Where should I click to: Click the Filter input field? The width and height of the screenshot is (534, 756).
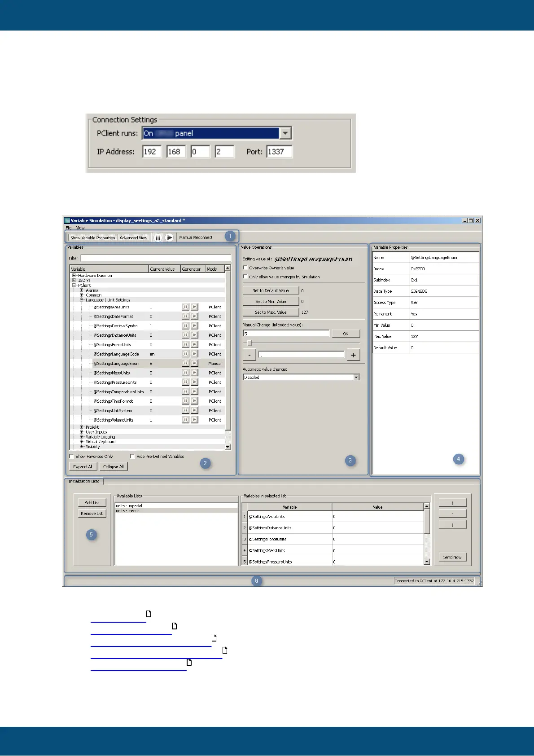click(x=156, y=258)
